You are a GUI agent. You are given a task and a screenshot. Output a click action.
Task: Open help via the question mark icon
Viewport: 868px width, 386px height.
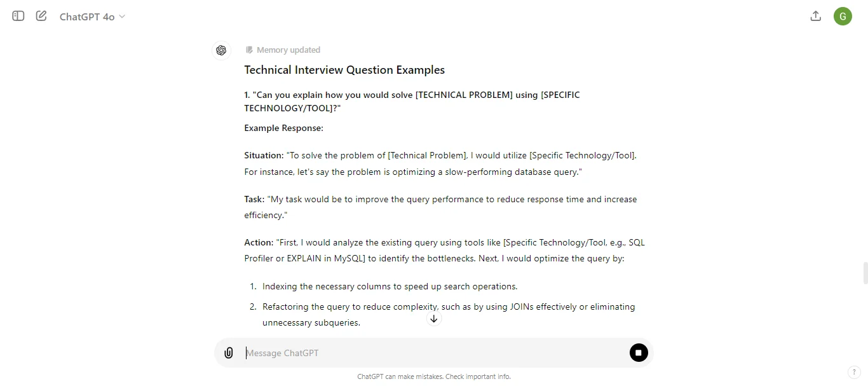point(854,372)
